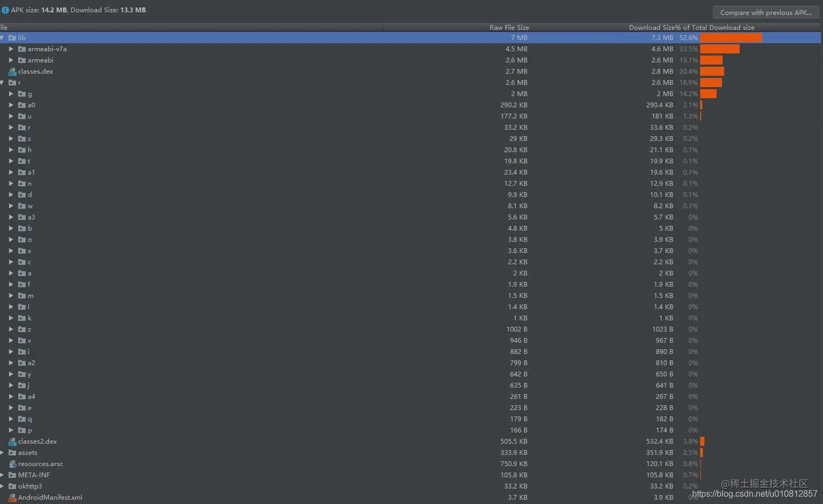Click the 351.9 KB download size value
Image resolution: width=823 pixels, height=504 pixels.
pyautogui.click(x=660, y=452)
